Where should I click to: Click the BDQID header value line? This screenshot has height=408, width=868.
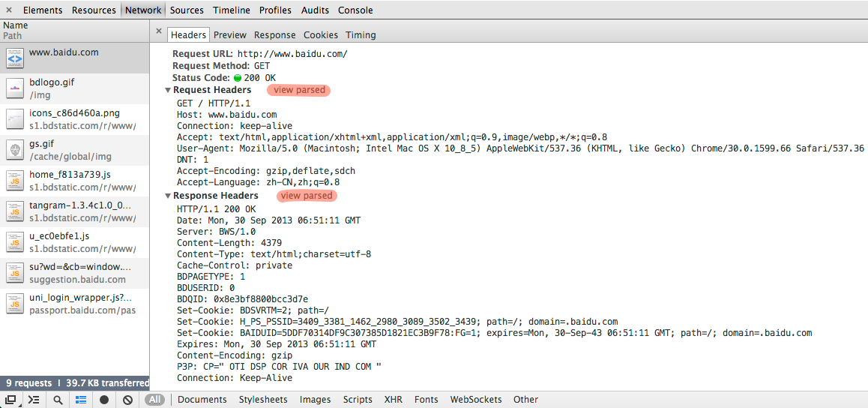[242, 299]
